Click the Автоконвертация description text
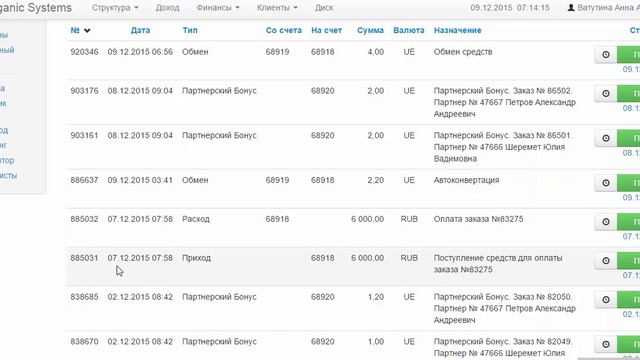The width and height of the screenshot is (640, 360). [x=466, y=180]
